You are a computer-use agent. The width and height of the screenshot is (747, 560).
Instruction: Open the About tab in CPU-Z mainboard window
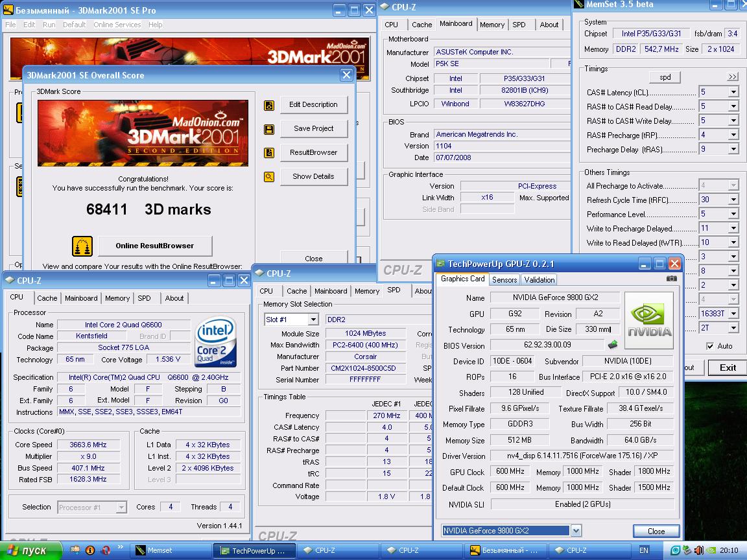(x=549, y=25)
